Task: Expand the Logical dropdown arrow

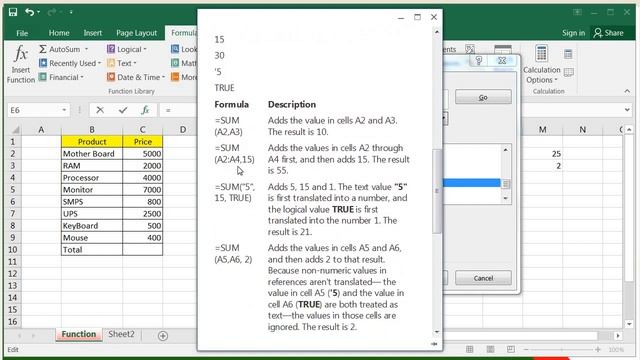Action: click(144, 49)
